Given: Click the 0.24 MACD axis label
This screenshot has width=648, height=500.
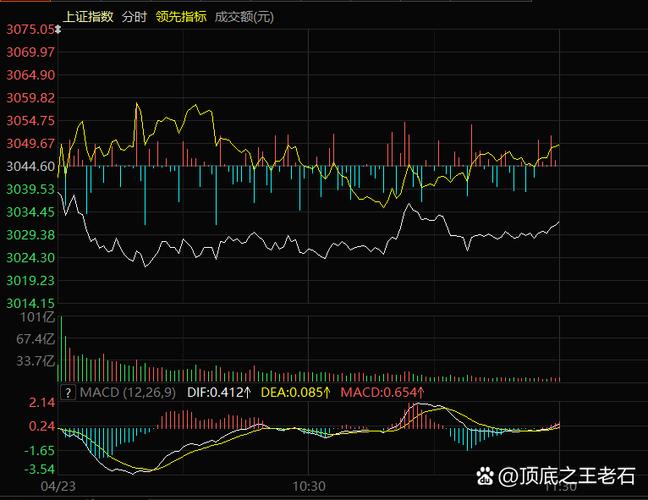Looking at the screenshot, I should click(41, 426).
